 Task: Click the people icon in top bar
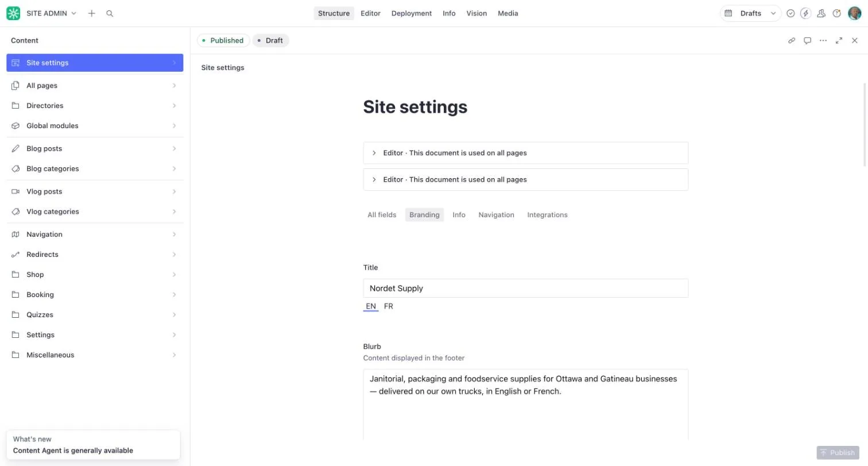pos(821,13)
